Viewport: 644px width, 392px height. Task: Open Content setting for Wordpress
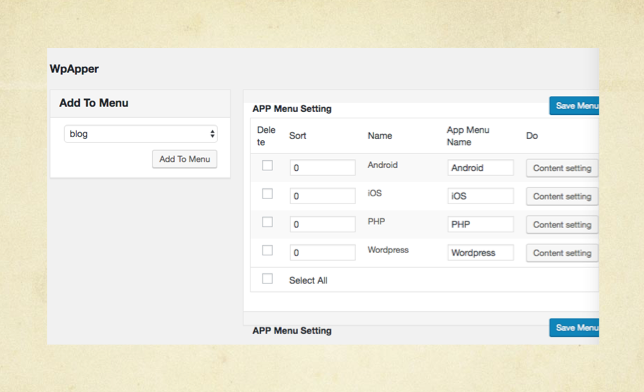(x=562, y=253)
